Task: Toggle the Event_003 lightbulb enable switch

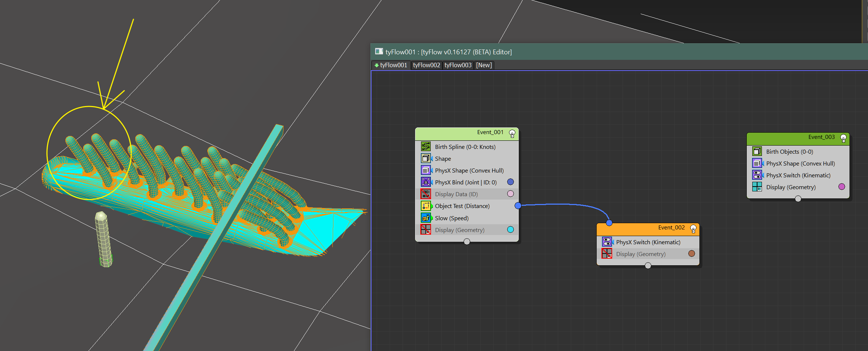Action: pyautogui.click(x=843, y=138)
